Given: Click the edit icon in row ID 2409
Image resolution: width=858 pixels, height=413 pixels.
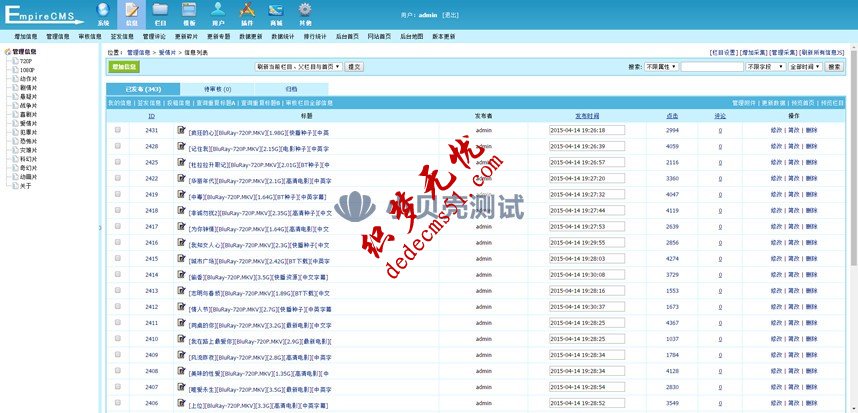Looking at the screenshot, I should tap(182, 354).
